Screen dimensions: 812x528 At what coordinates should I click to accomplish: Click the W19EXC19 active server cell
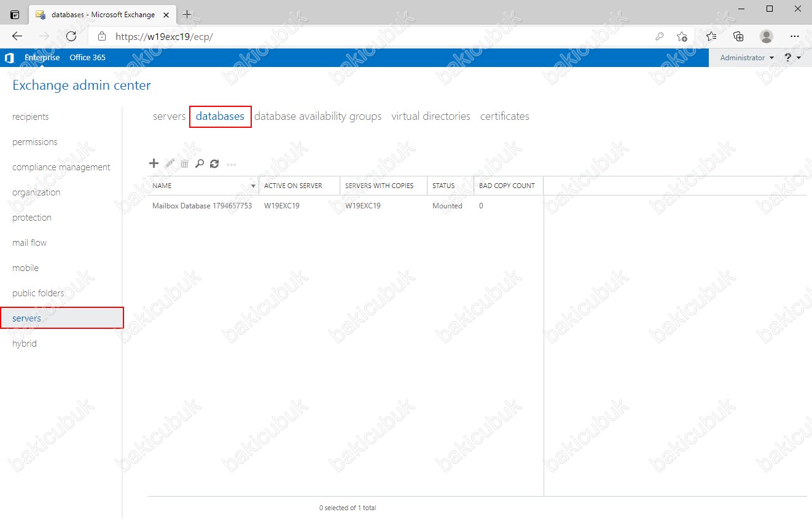[x=282, y=206]
